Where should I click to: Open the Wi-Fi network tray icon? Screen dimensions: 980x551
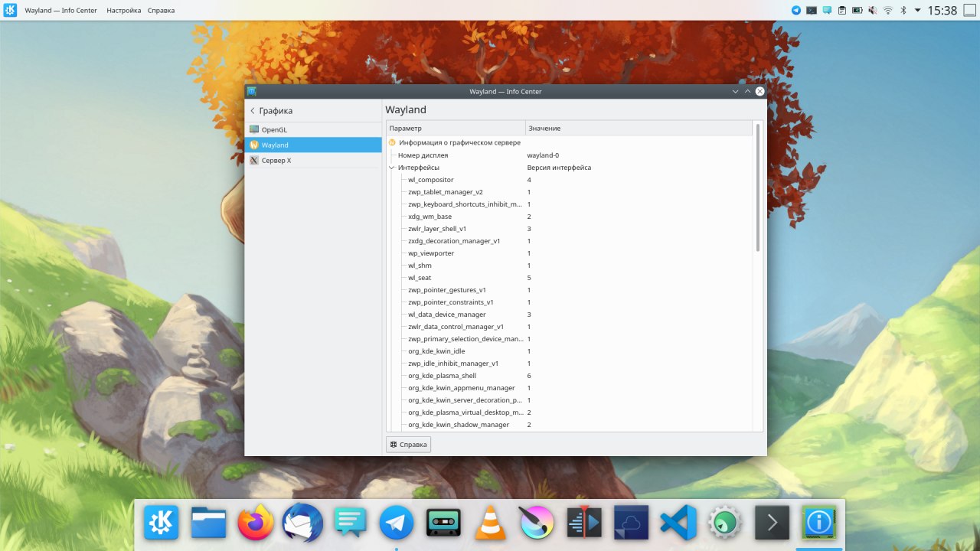(888, 10)
